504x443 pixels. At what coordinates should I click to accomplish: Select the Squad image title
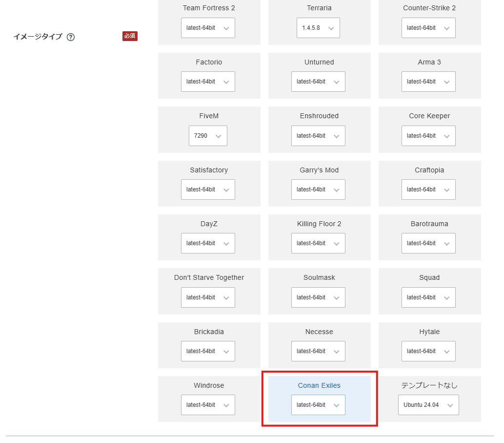[429, 277]
